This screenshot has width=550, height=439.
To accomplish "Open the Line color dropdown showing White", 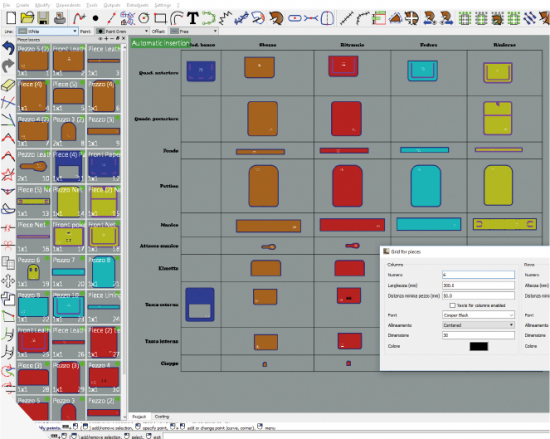I will coord(47,31).
